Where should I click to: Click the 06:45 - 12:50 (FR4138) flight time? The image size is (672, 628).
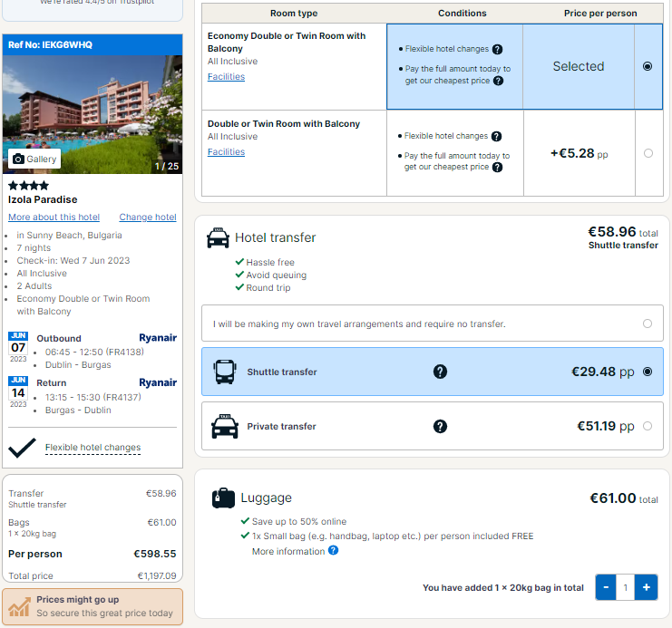(94, 353)
